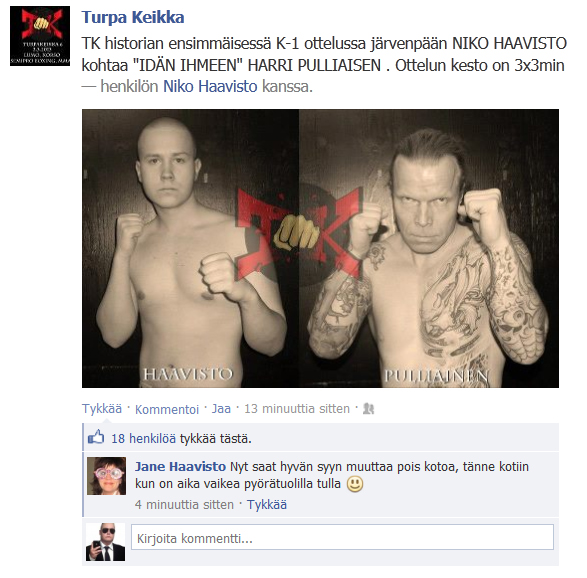Click Haavisto's fighter half of photo

click(191, 248)
